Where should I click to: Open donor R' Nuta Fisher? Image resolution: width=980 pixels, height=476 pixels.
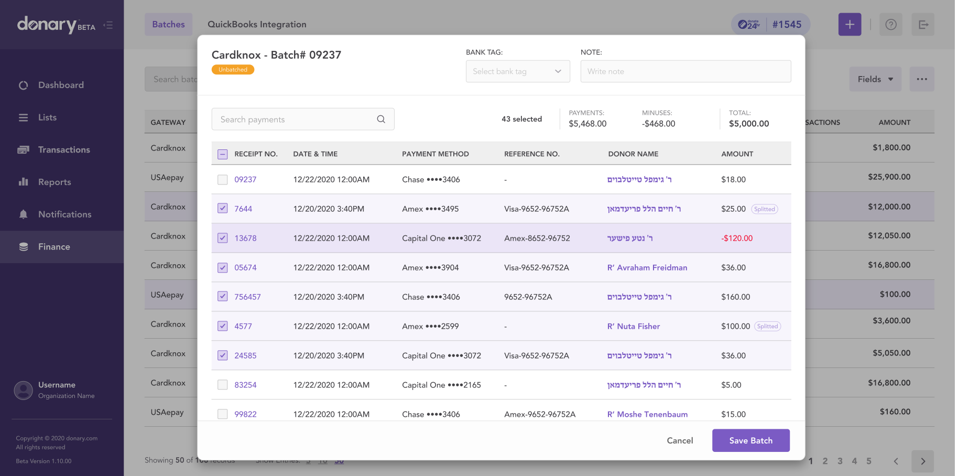click(x=634, y=326)
